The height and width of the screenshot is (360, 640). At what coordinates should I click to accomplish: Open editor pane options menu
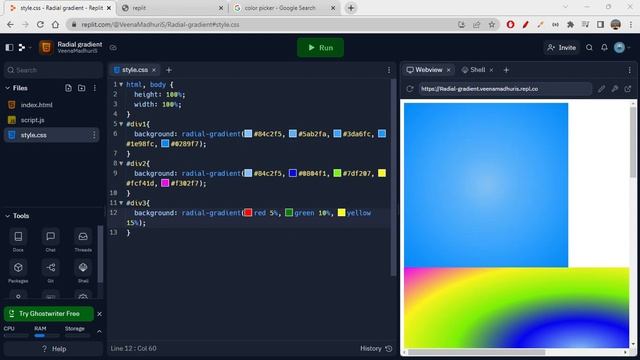pyautogui.click(x=389, y=70)
